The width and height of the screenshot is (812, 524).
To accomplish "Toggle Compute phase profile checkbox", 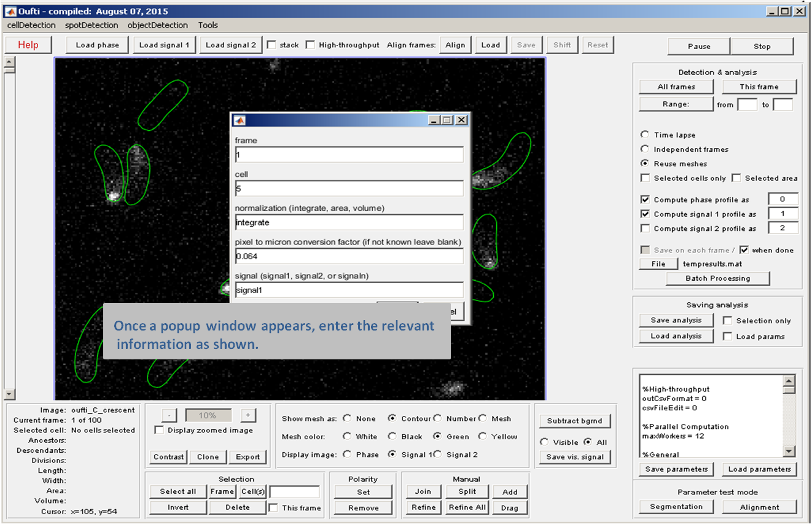I will 645,200.
